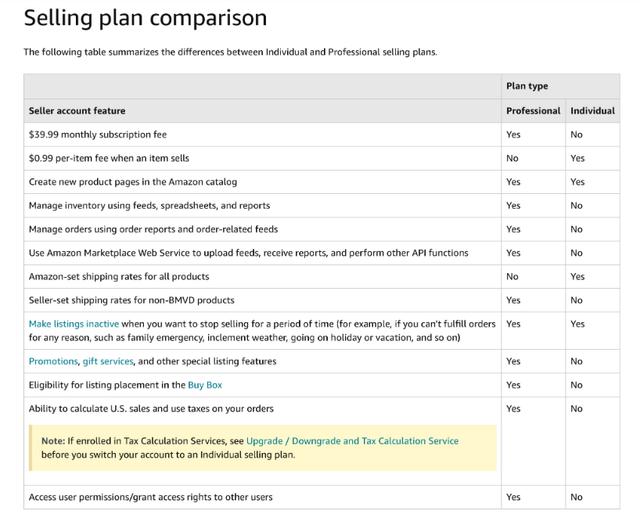Click the "Seller account feature" column header
Image resolution: width=640 pixels, height=525 pixels.
coord(77,110)
